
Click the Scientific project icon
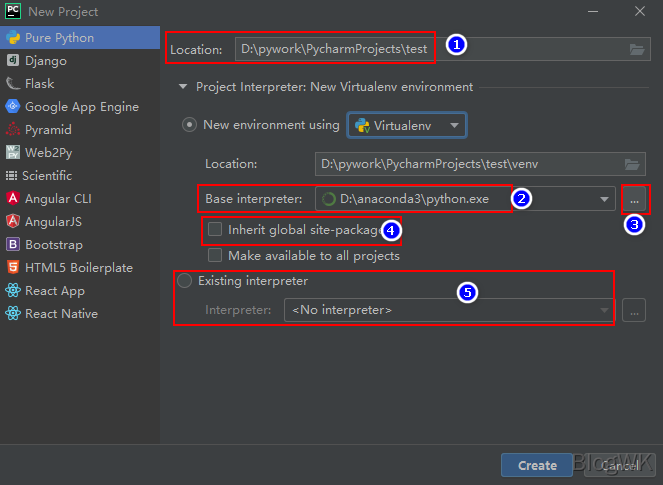pyautogui.click(x=11, y=175)
